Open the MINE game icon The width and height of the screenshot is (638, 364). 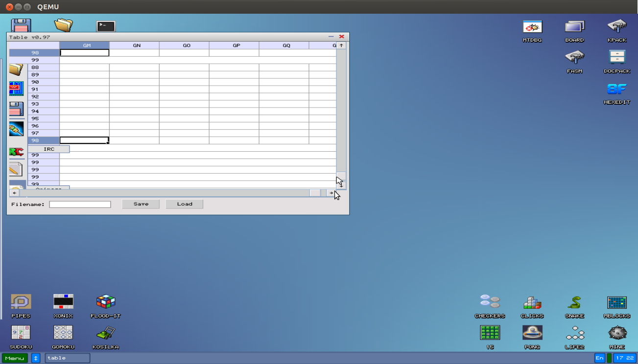coord(617,333)
